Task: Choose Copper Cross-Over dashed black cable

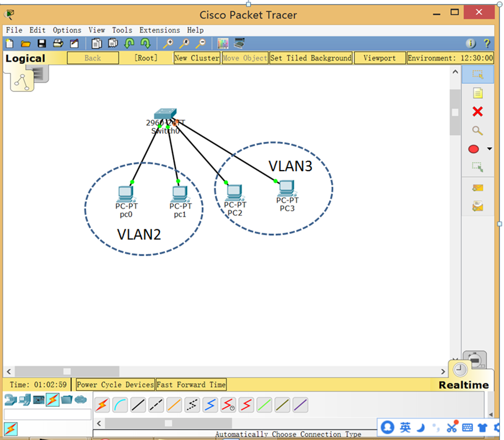Action: tap(156, 405)
